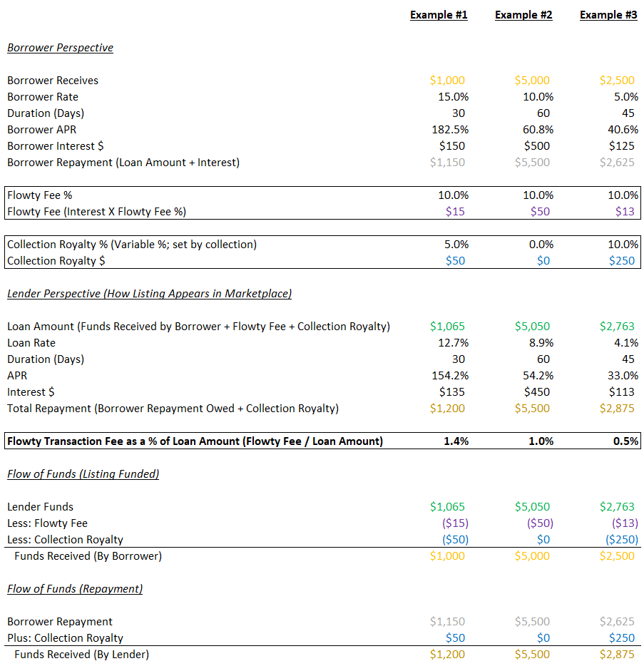644x666 pixels.
Task: Select the ($250) Less: Collection Royalty cell
Action: click(x=621, y=540)
